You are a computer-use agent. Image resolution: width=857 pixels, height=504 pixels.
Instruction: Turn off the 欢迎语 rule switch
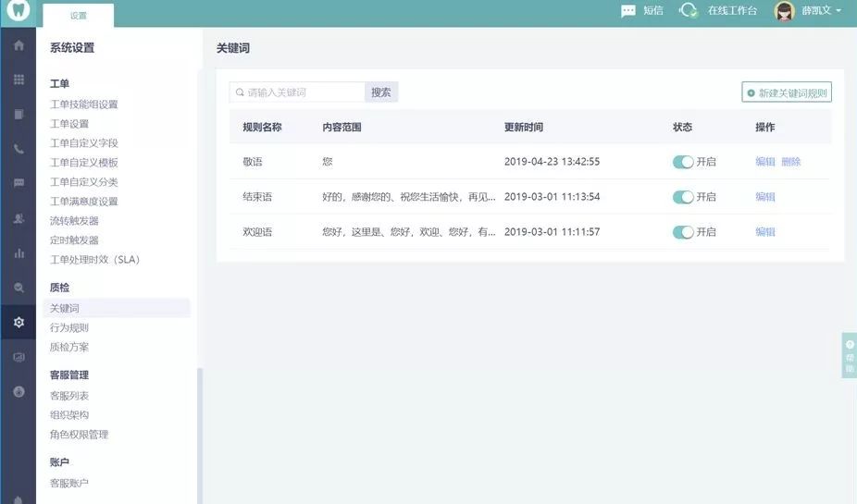tap(683, 232)
